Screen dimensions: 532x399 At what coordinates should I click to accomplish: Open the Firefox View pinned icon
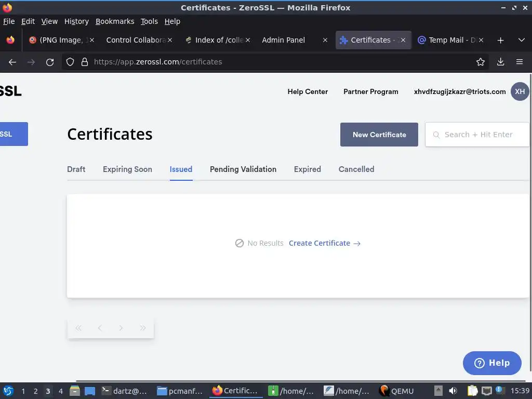tap(10, 40)
